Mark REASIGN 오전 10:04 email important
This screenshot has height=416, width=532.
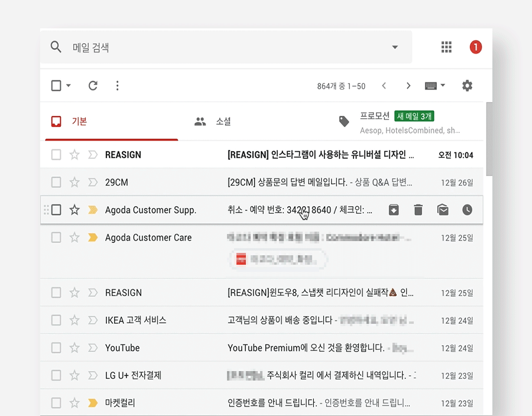(x=93, y=155)
